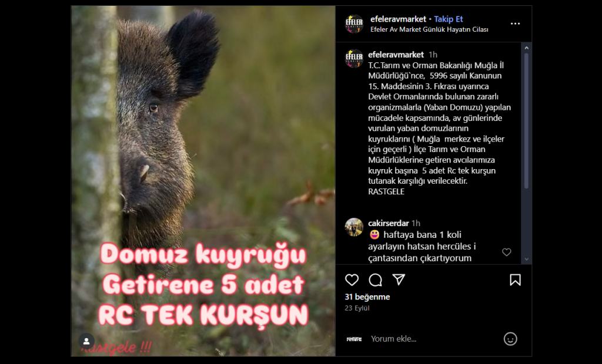Open the 23 Eylül post date
The image size is (602, 364).
pos(357,308)
